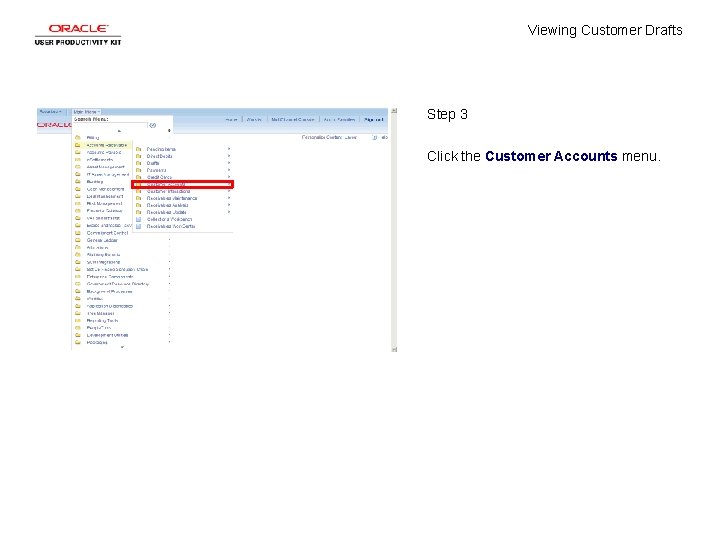Image resolution: width=720 pixels, height=540 pixels.
Task: Open the Worklist header link
Action: pos(254,119)
